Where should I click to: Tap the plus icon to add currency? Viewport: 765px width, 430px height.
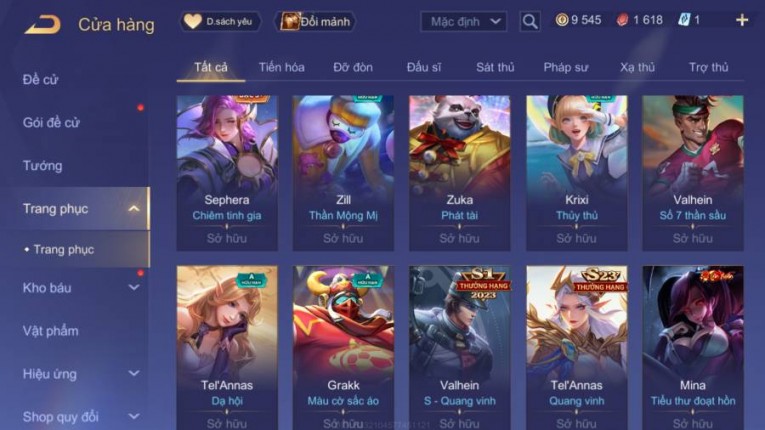pyautogui.click(x=742, y=20)
